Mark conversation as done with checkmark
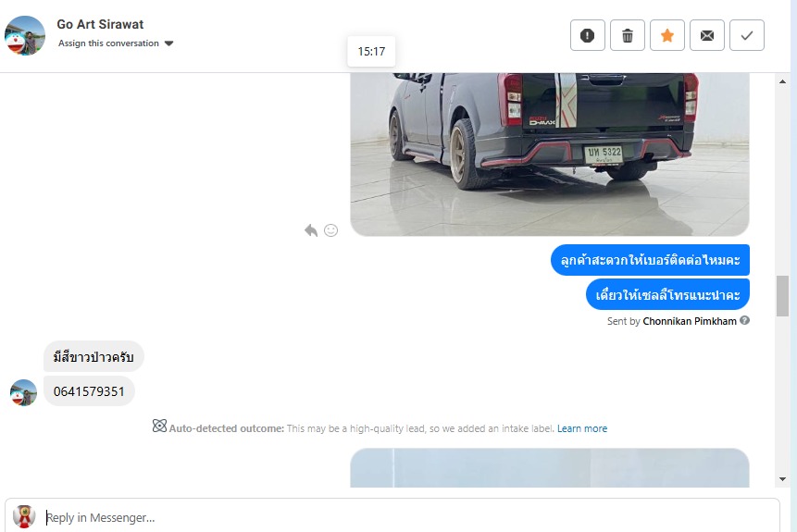The width and height of the screenshot is (797, 532). coord(747,35)
